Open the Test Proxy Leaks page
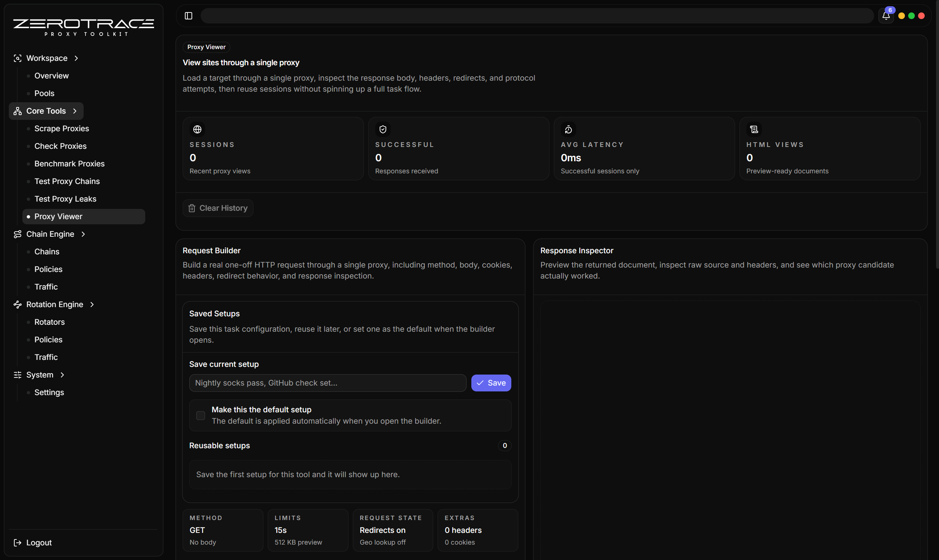 tap(65, 199)
